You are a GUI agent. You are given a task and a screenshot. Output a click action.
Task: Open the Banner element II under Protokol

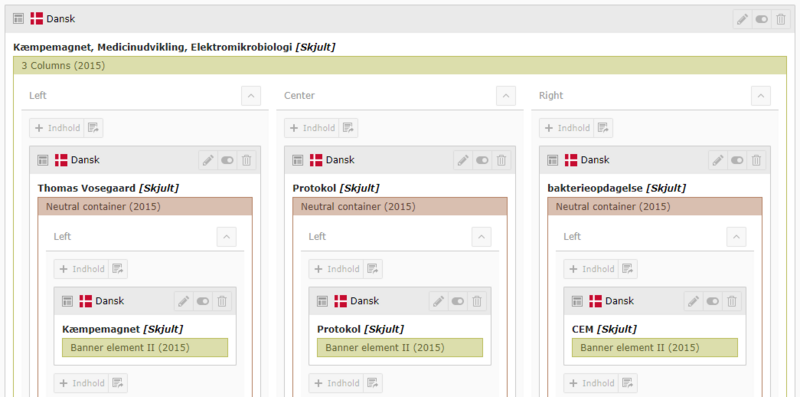pos(399,348)
